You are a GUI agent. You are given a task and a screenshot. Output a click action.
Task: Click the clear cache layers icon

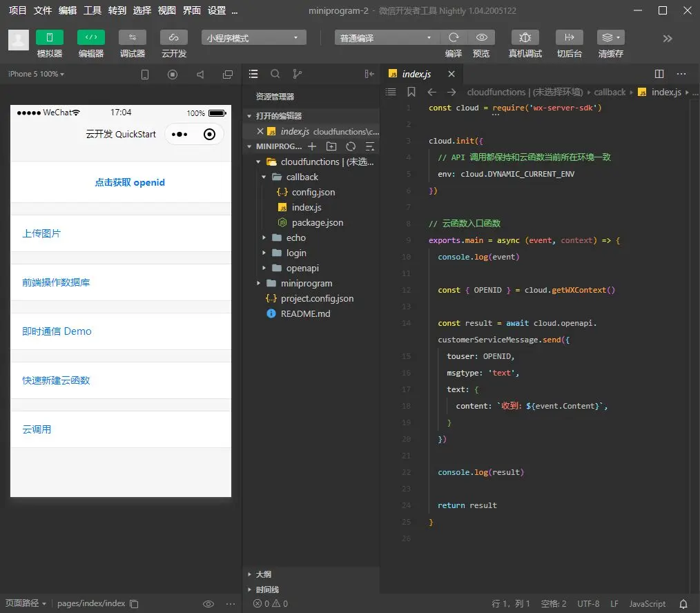(x=610, y=37)
